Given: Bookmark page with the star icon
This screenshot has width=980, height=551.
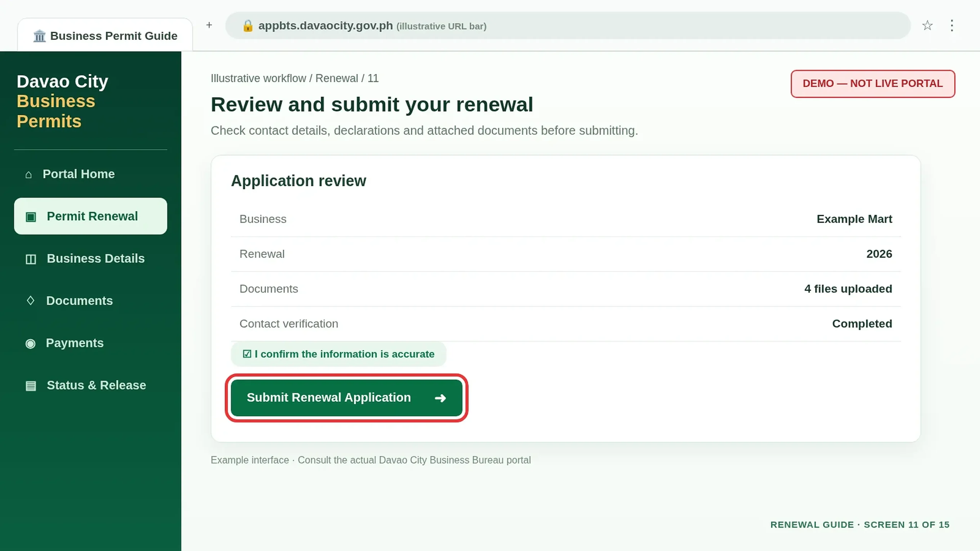Looking at the screenshot, I should (927, 26).
